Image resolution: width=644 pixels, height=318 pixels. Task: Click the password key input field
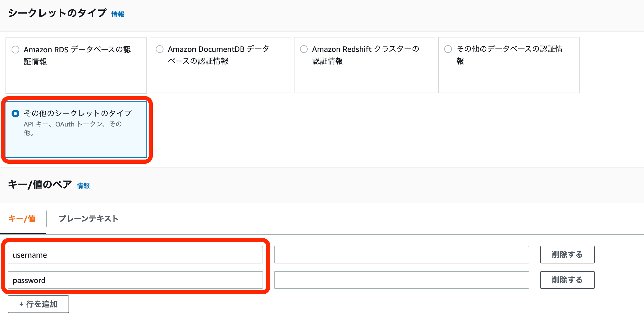click(x=135, y=280)
